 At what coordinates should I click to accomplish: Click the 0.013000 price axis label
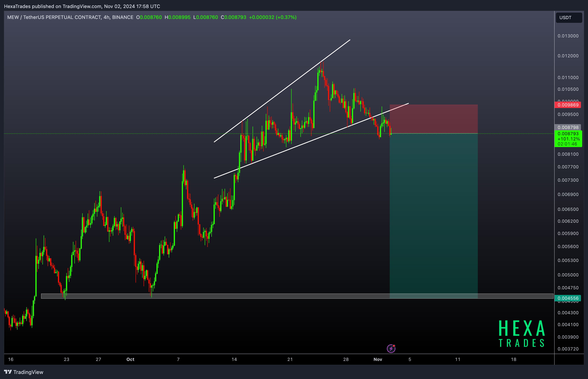point(568,36)
